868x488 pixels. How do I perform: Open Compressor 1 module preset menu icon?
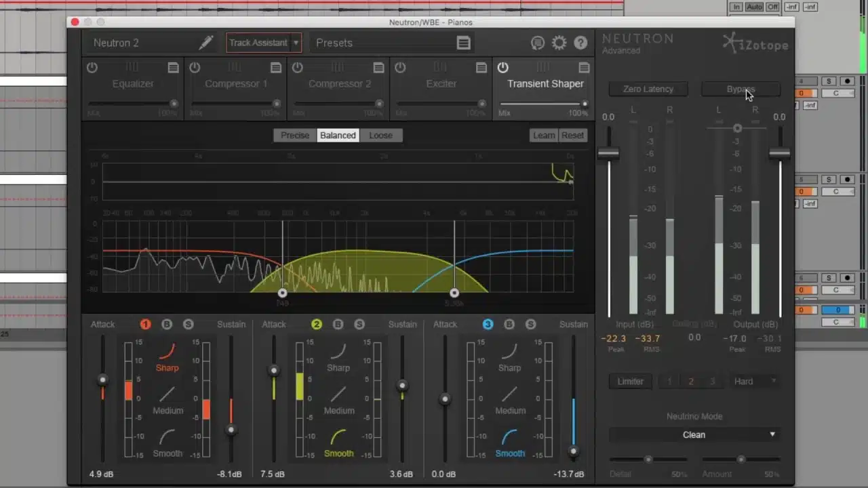pos(276,68)
